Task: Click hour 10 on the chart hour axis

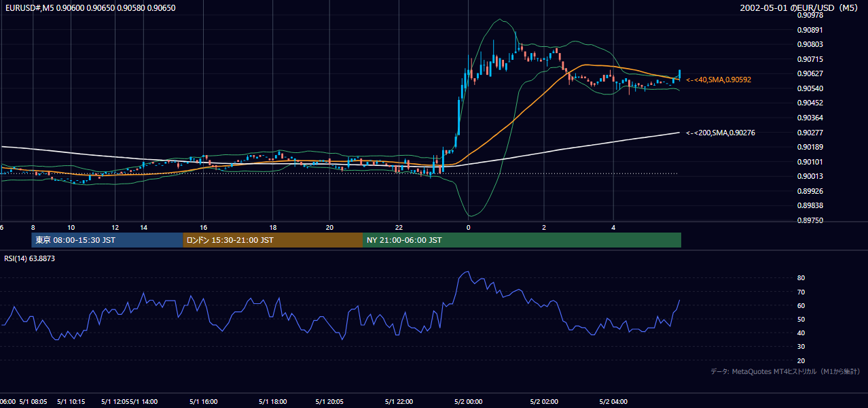Action: click(x=71, y=227)
